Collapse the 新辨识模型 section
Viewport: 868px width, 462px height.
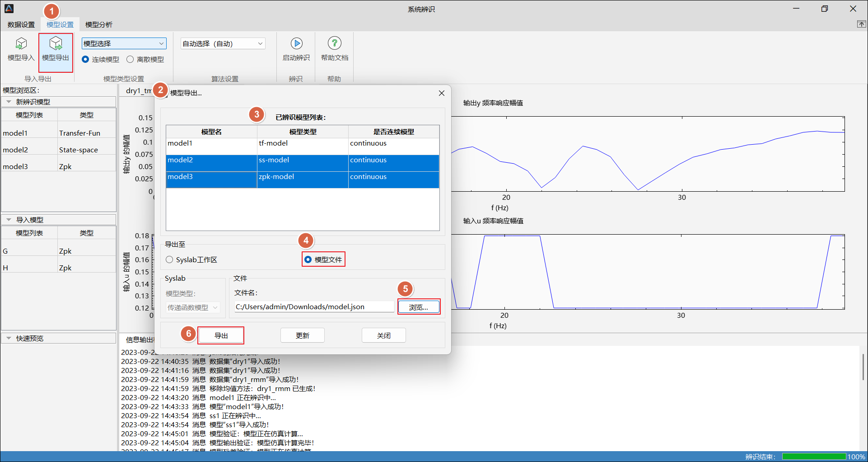[9, 102]
